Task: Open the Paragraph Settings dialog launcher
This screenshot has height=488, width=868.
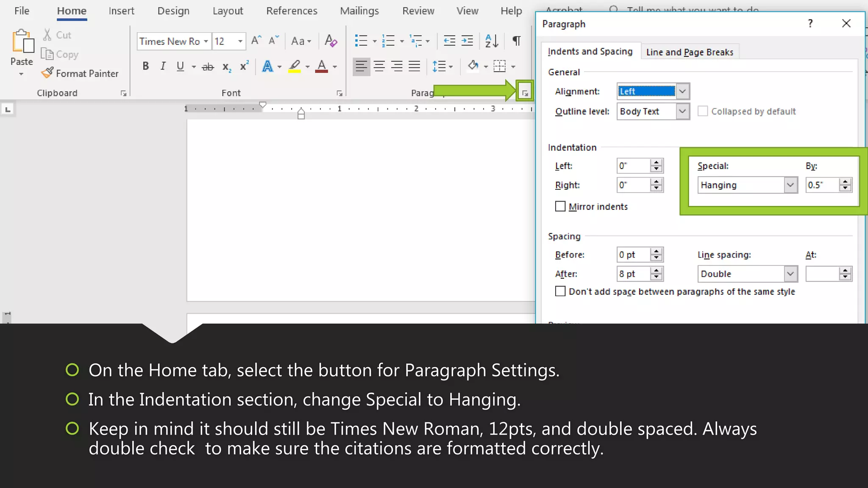Action: pyautogui.click(x=525, y=93)
